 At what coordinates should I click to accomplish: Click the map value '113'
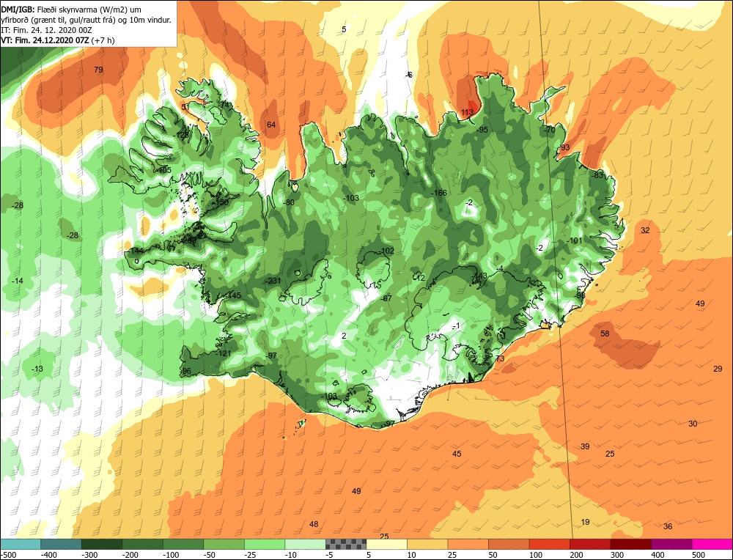coord(467,111)
